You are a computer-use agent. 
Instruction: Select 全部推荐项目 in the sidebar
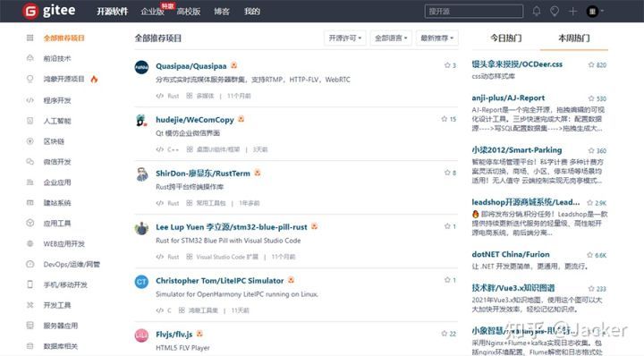pyautogui.click(x=64, y=38)
